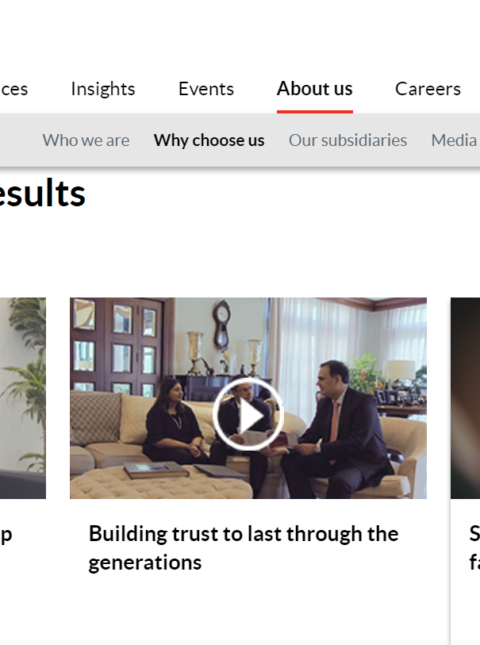This screenshot has height=645, width=480.
Task: Click the left card title ending in 'p'
Action: pos(6,535)
